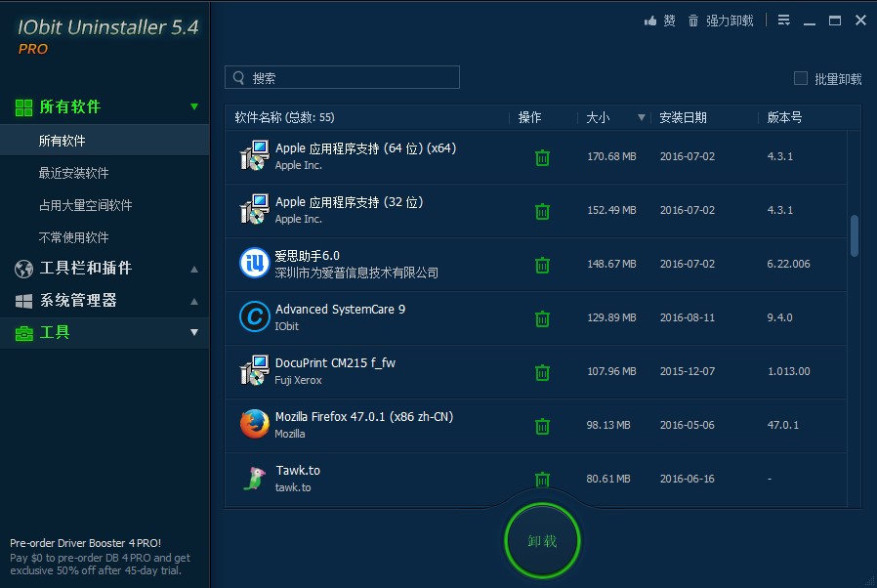The image size is (877, 588).
Task: Toggle the 工具 section arrow
Action: [x=194, y=332]
